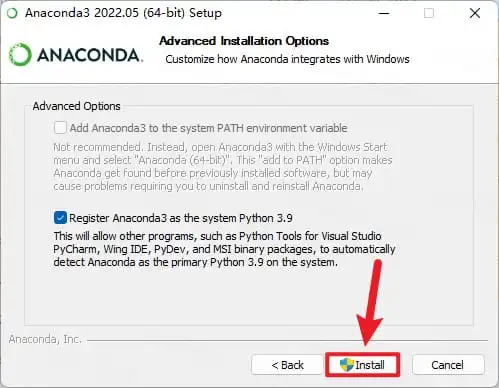Viewport: 499px width, 388px height.
Task: Click the Customize how Anaconda integrates subtitle
Action: point(287,59)
